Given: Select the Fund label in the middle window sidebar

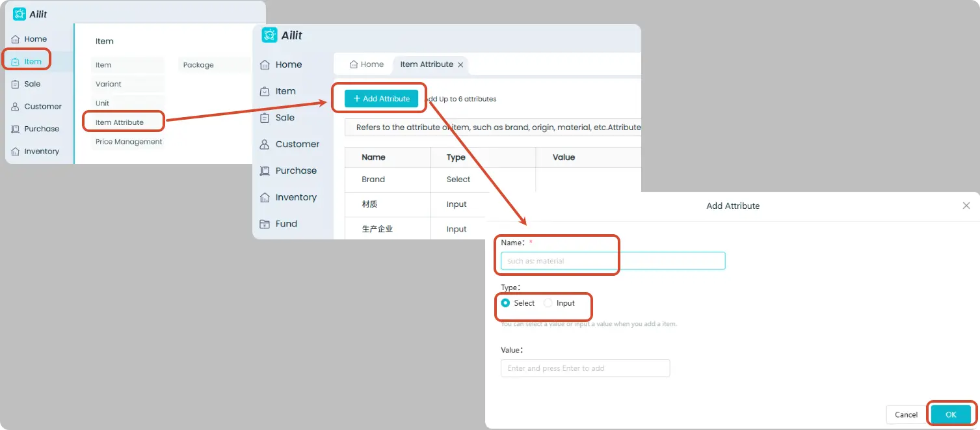Looking at the screenshot, I should (286, 224).
